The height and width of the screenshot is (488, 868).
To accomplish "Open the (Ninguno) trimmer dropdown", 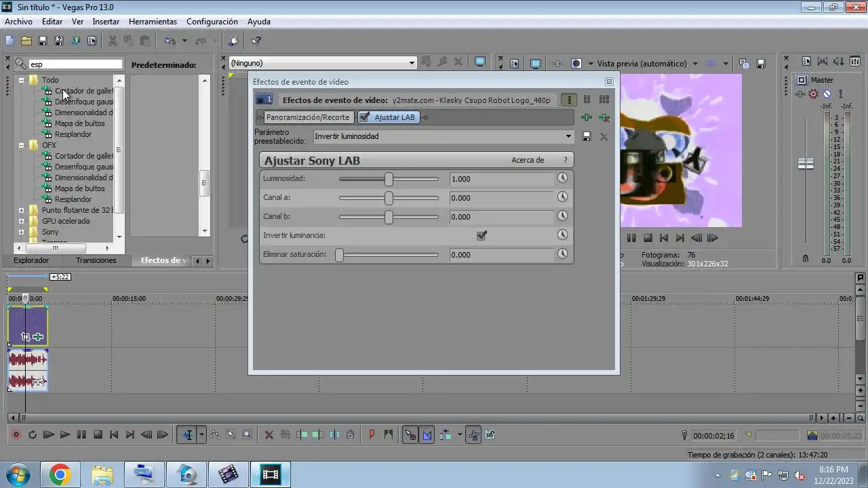I will coord(411,63).
